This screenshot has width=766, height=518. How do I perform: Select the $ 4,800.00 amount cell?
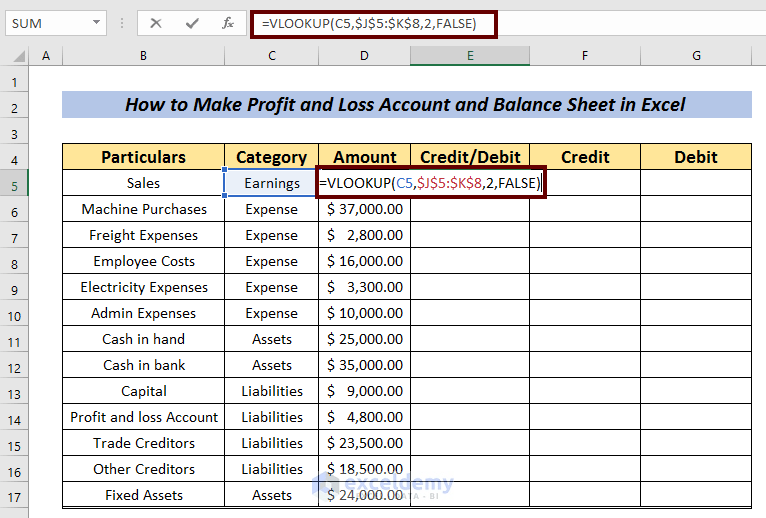(x=364, y=416)
